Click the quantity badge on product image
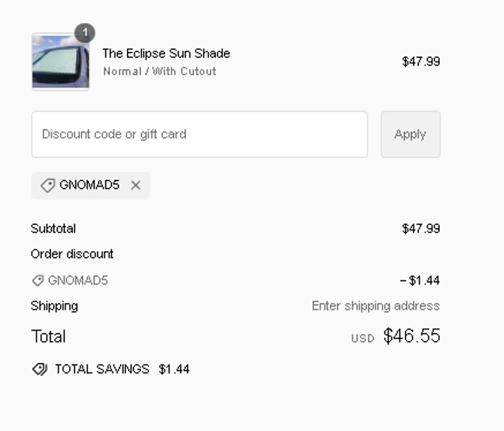This screenshot has height=431, width=504. (85, 33)
